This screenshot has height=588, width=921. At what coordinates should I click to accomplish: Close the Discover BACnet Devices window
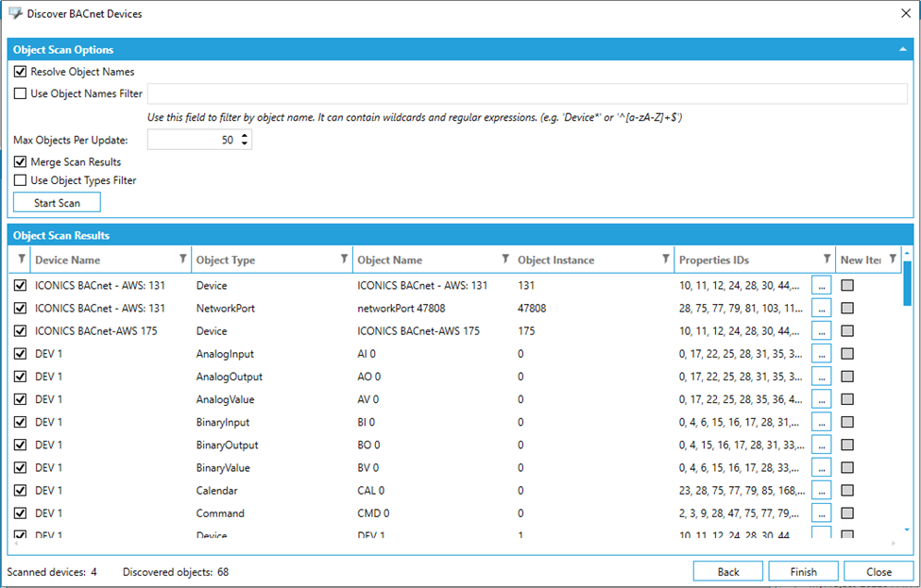tap(906, 13)
